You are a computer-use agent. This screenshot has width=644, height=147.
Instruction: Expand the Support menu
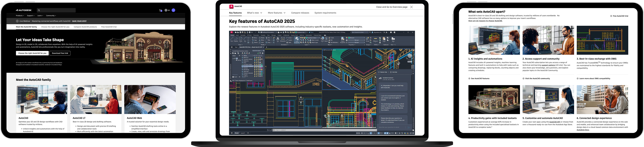(x=31, y=15)
